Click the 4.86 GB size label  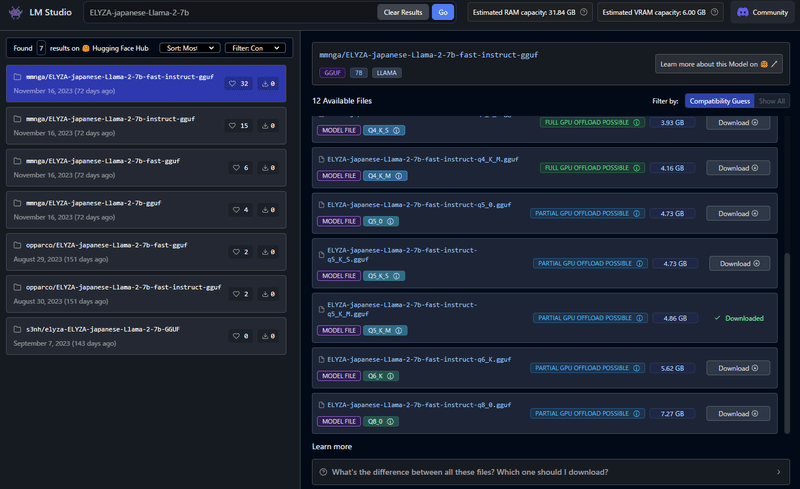pyautogui.click(x=674, y=318)
